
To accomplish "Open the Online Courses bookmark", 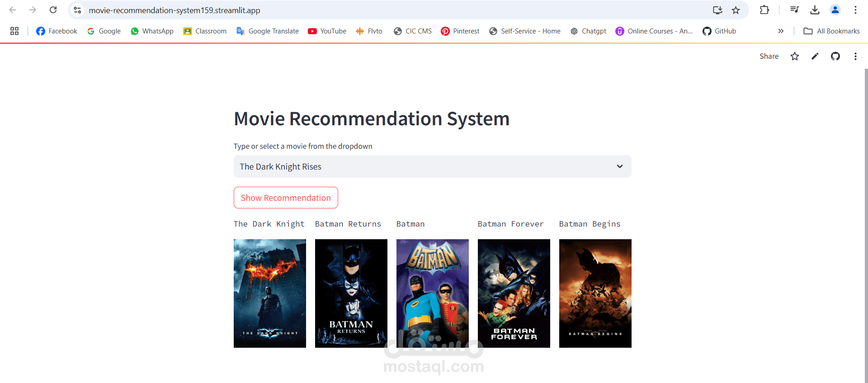I will (x=654, y=31).
